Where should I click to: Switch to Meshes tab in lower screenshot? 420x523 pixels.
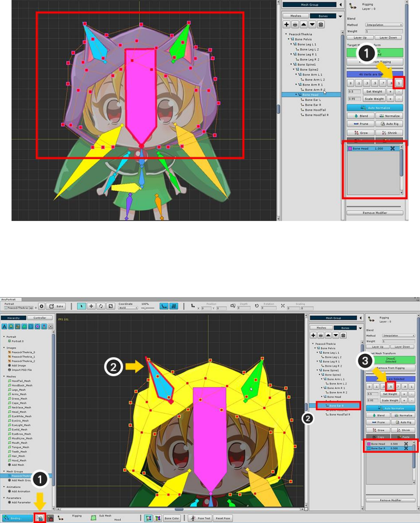tap(321, 328)
